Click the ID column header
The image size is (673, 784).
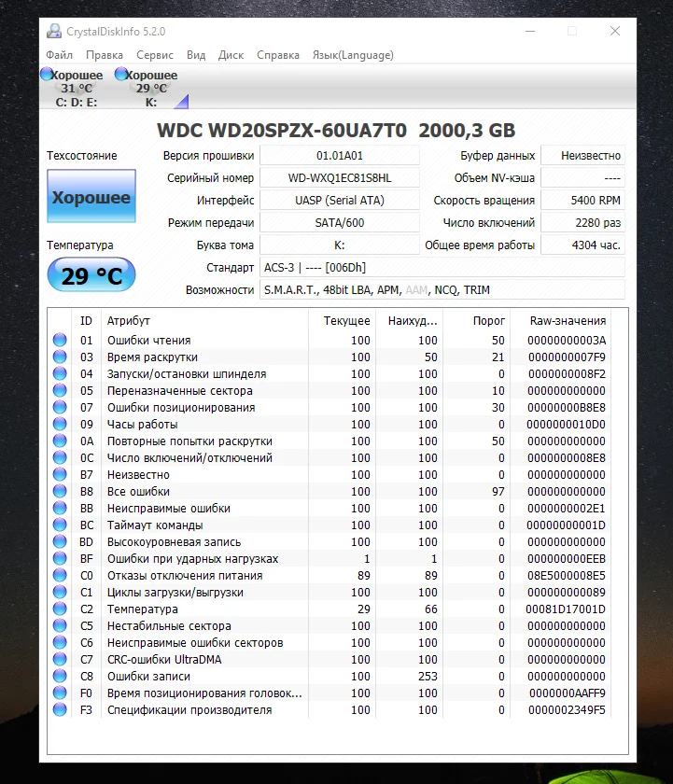click(87, 320)
